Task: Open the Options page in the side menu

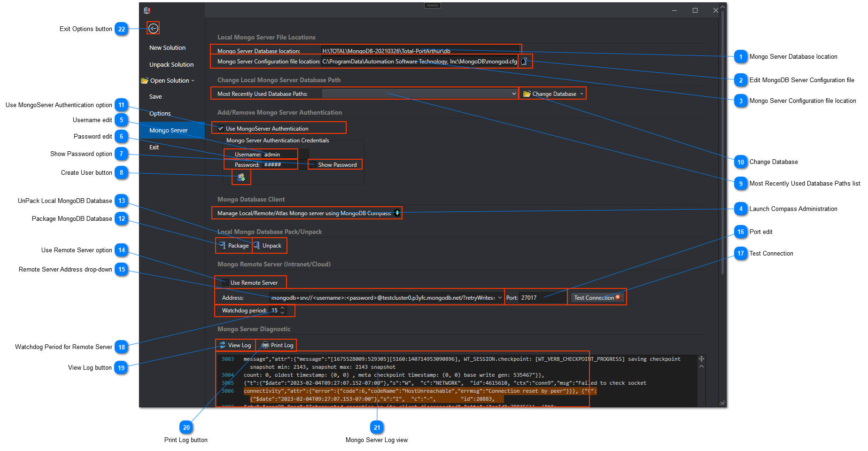Action: pos(160,113)
